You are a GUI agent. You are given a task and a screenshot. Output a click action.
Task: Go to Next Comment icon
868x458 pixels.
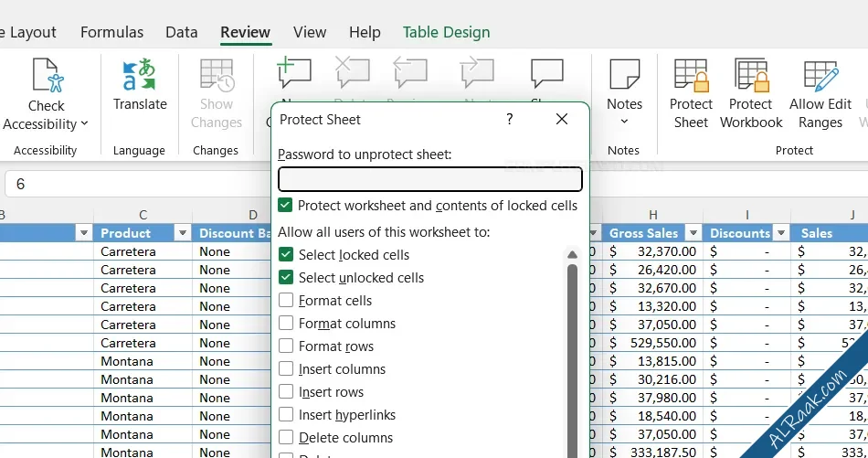(x=477, y=72)
